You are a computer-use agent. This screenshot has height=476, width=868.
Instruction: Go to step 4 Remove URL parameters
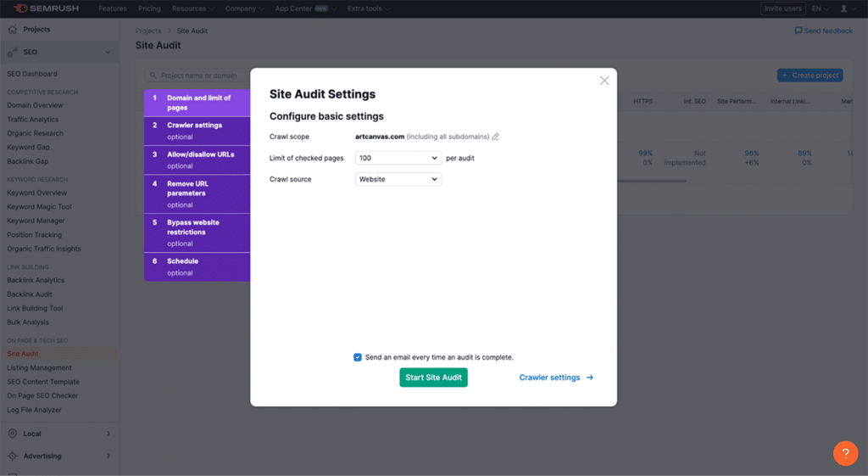197,194
